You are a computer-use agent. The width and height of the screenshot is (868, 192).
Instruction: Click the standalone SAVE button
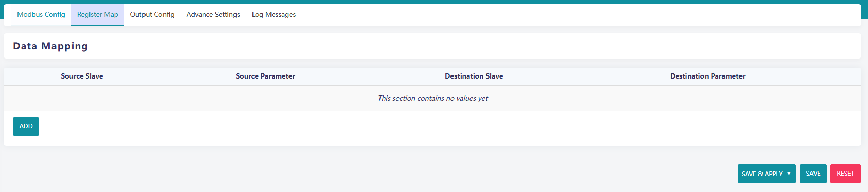pyautogui.click(x=813, y=174)
